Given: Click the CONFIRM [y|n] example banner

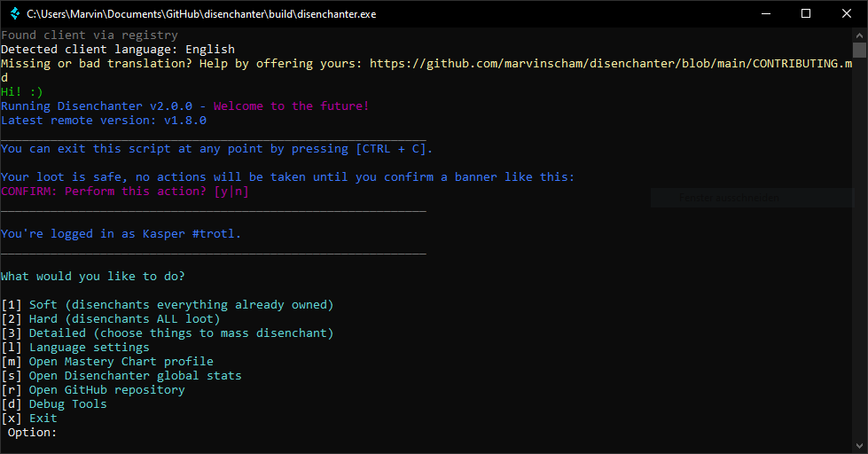Looking at the screenshot, I should [x=125, y=192].
